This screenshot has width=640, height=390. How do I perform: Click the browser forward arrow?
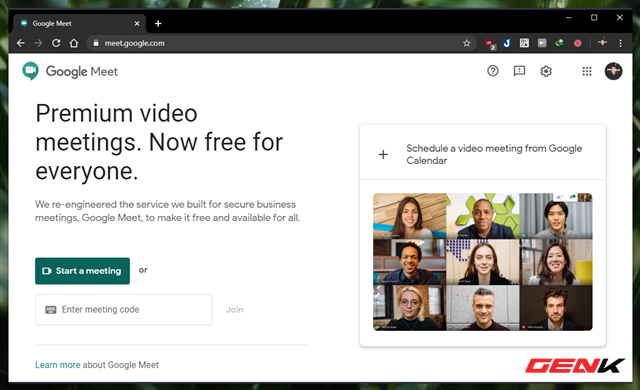coord(38,43)
